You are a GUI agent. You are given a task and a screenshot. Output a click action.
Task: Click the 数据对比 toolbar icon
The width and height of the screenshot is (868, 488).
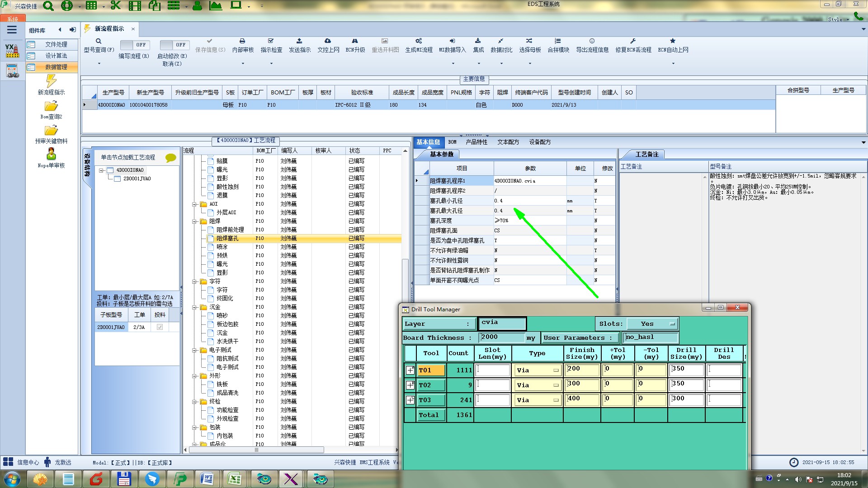501,41
